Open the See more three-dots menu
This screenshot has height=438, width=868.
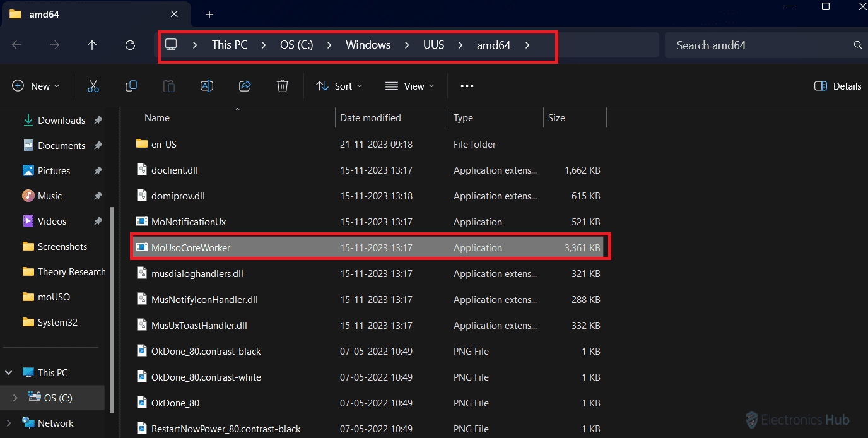click(467, 86)
